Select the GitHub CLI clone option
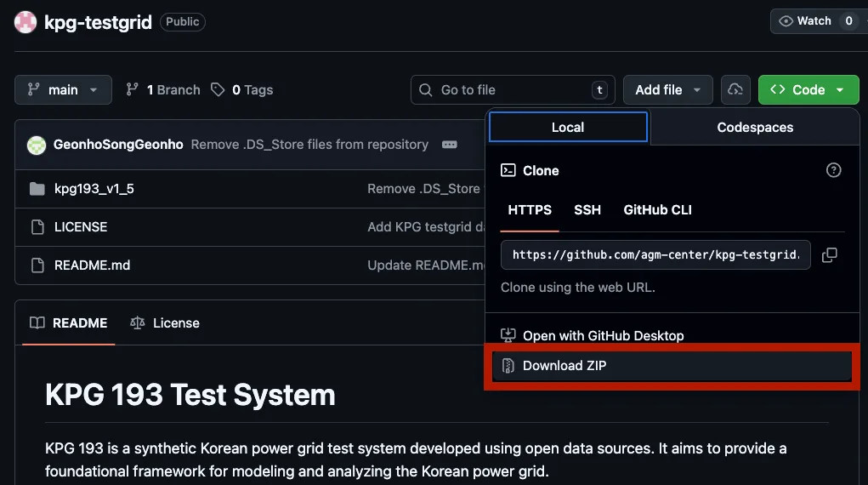Viewport: 868px width, 485px height. (658, 210)
